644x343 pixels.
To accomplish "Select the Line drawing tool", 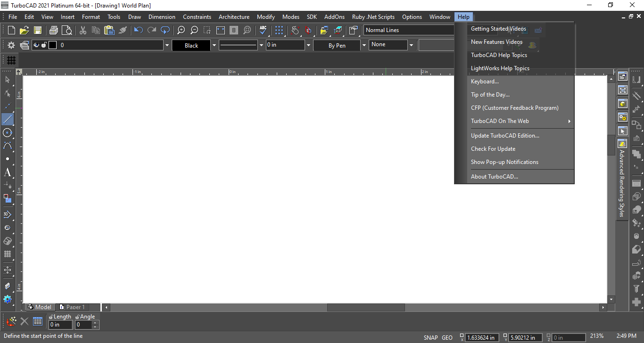I will click(8, 119).
